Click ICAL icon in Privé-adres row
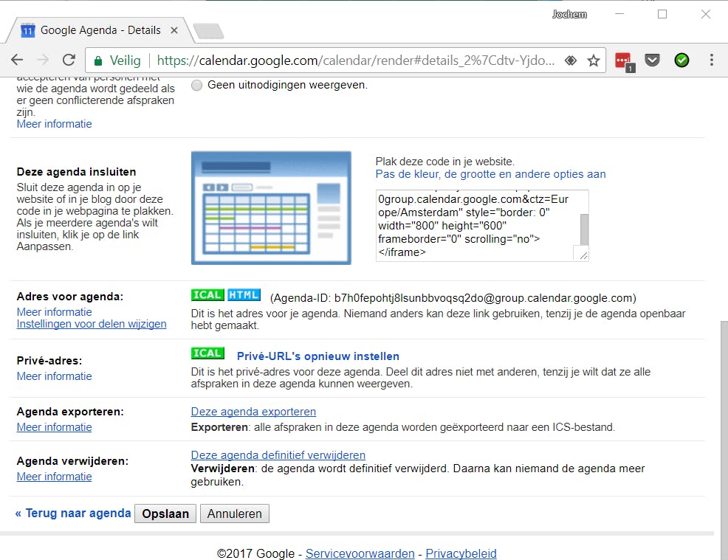728x560 pixels. pos(207,353)
